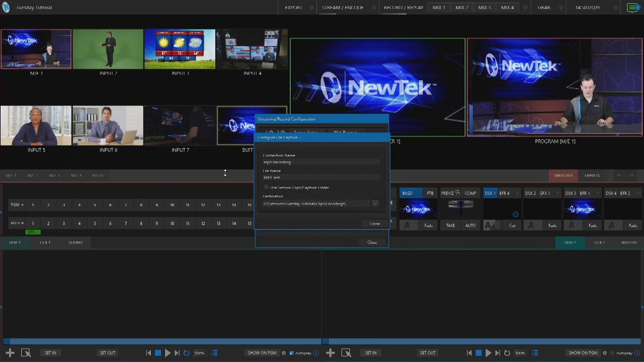Toggle playlist mode icon in DDR 1
This screenshot has height=362, width=644.
214,353
